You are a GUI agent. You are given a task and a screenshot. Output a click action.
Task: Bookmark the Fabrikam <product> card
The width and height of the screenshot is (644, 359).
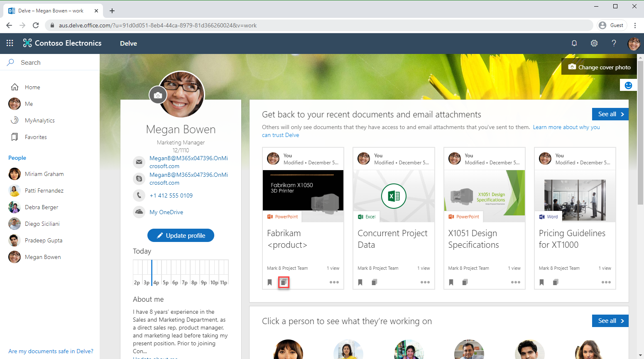click(270, 282)
